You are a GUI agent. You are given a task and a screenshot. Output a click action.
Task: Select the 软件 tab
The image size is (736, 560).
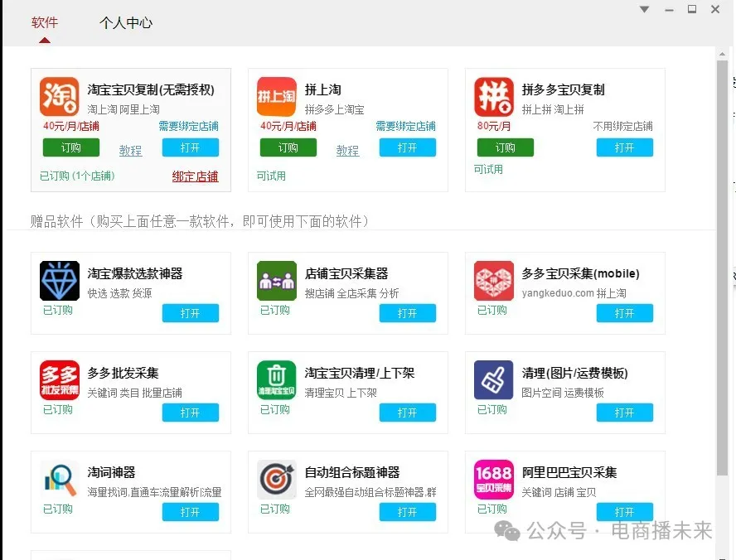(x=45, y=23)
